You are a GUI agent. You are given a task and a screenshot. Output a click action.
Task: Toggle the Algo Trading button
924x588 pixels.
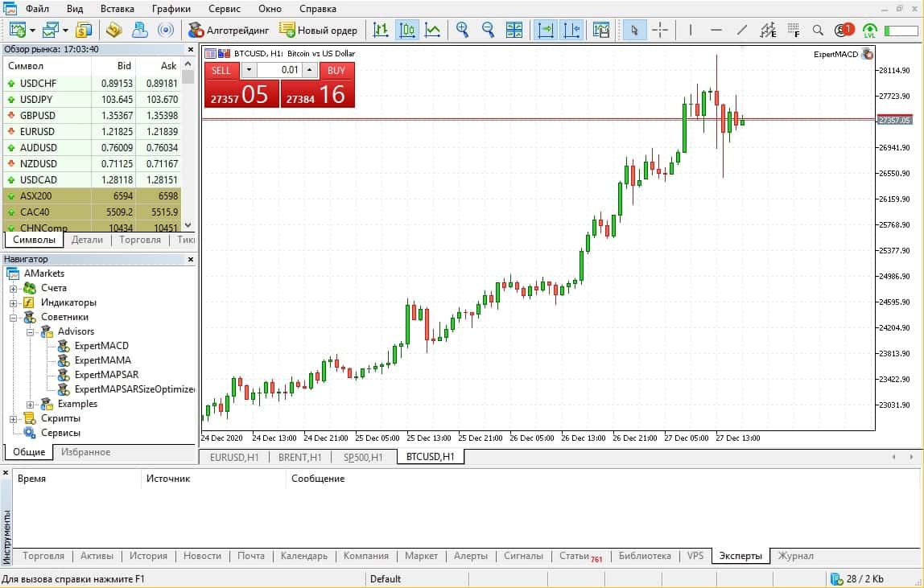click(228, 30)
